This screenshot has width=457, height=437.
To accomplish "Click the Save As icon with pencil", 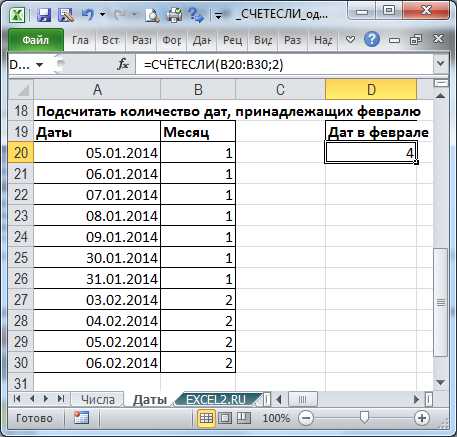I will pos(65,15).
